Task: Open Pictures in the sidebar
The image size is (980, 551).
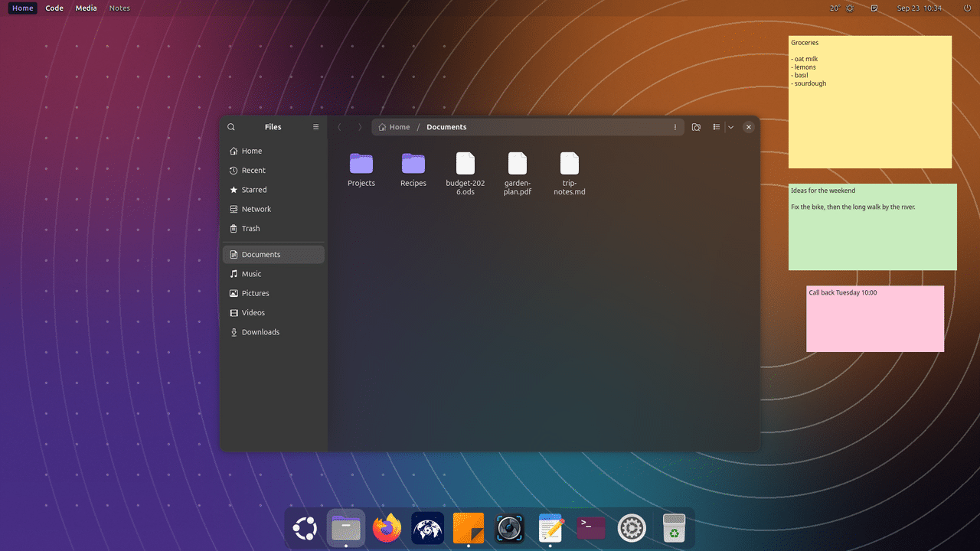Action: [x=273, y=293]
